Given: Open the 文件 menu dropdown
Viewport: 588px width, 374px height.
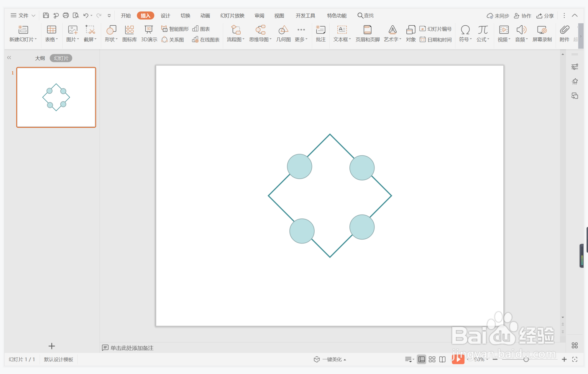Looking at the screenshot, I should coord(23,15).
